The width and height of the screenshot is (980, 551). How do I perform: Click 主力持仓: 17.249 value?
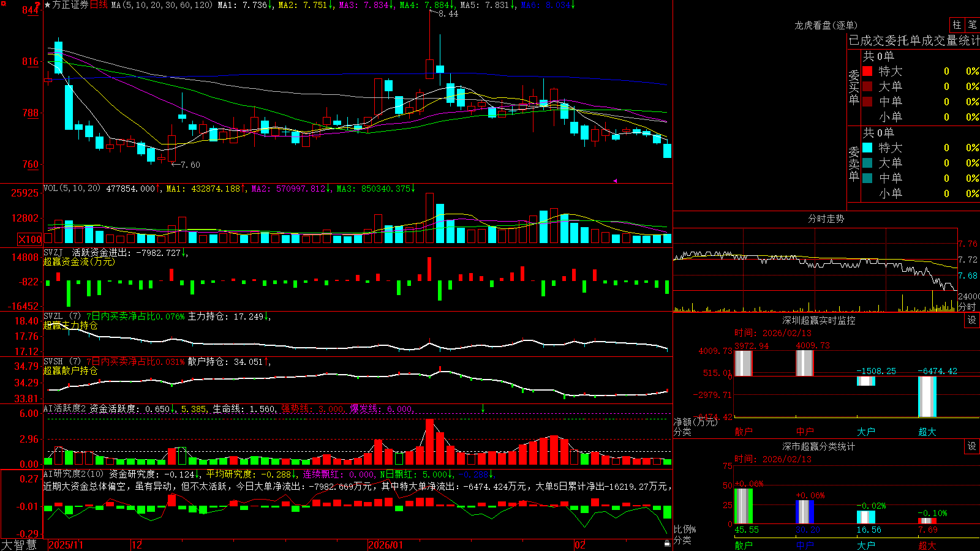point(226,317)
